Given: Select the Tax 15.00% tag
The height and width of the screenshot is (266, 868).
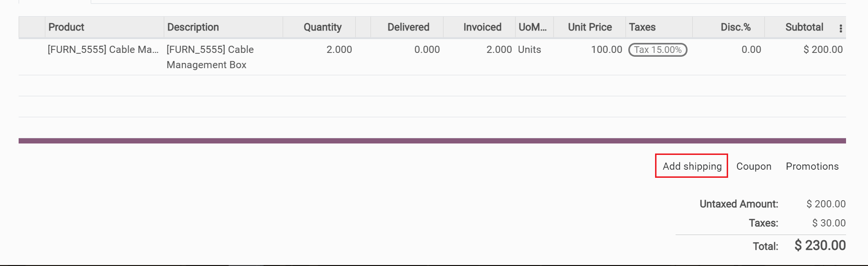Looking at the screenshot, I should (x=657, y=50).
